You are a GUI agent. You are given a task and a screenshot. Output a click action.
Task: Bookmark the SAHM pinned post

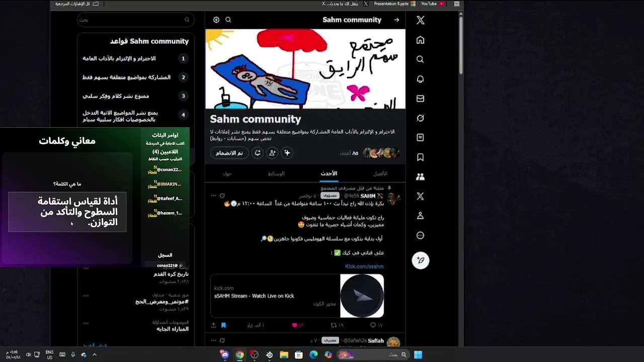click(x=223, y=325)
